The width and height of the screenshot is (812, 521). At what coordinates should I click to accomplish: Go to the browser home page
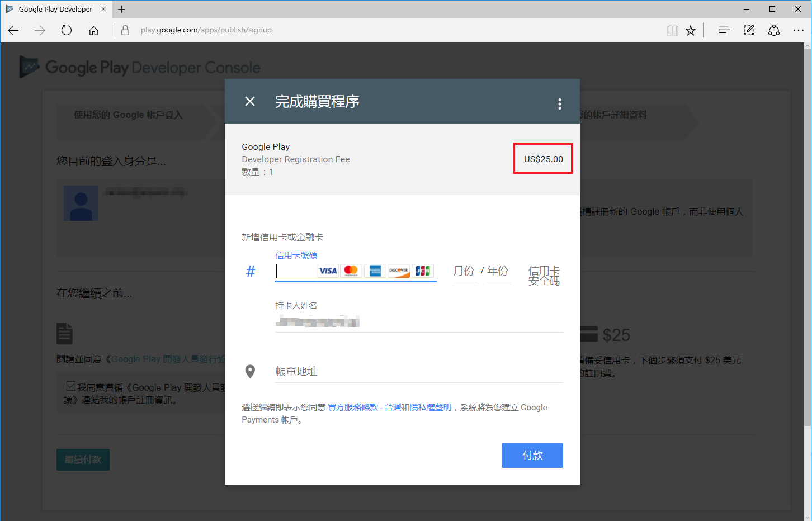[x=93, y=30]
